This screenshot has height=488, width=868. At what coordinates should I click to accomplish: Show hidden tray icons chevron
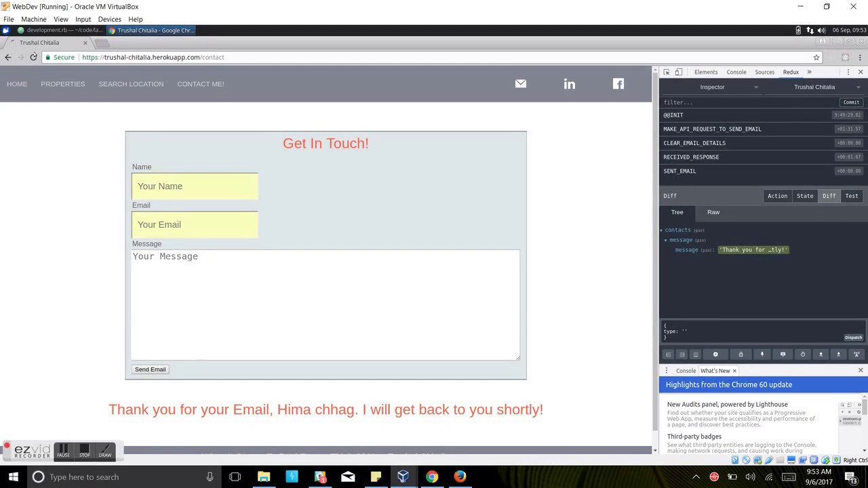(x=696, y=476)
